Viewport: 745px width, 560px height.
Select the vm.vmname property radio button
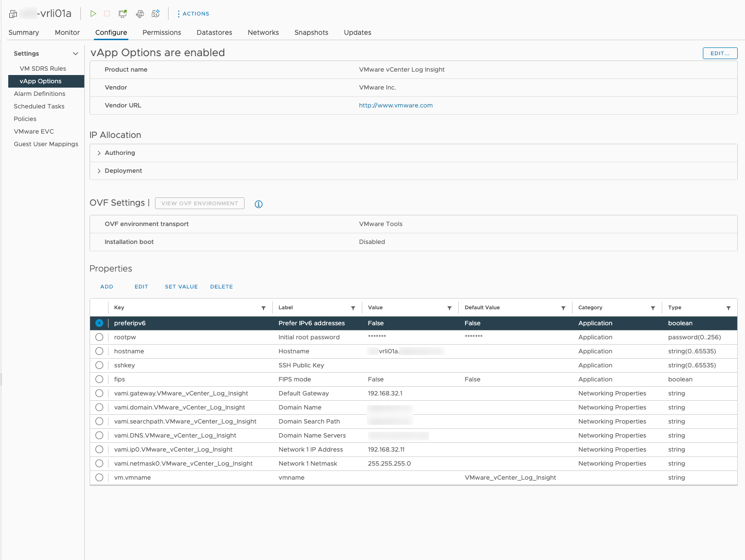pos(99,477)
